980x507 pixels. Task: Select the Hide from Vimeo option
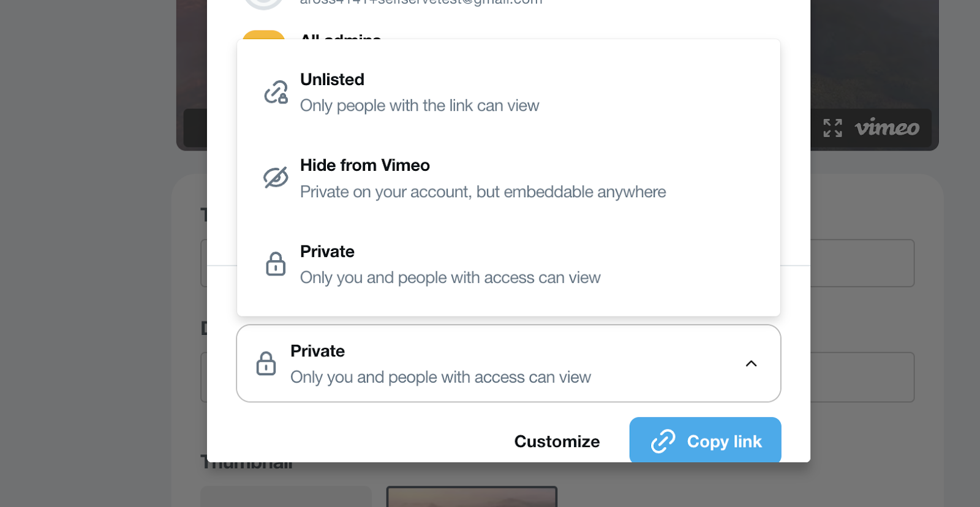(x=482, y=178)
